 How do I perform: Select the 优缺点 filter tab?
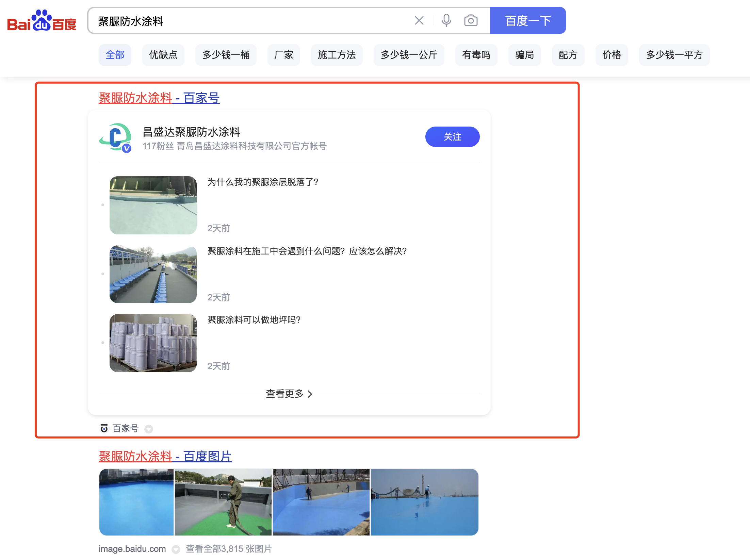point(163,55)
